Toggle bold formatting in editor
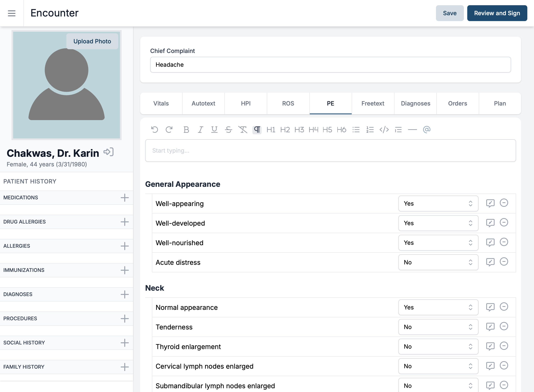Image resolution: width=534 pixels, height=392 pixels. [186, 129]
